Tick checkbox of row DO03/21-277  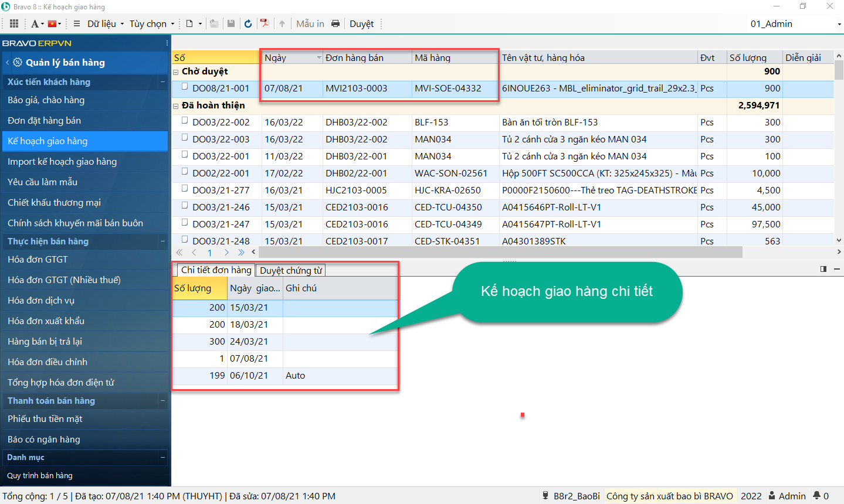(x=185, y=189)
